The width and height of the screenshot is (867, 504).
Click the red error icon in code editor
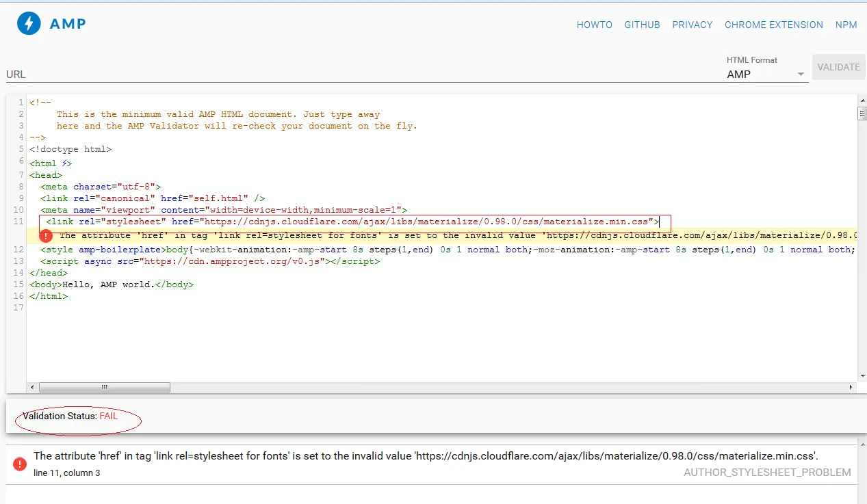pos(46,236)
